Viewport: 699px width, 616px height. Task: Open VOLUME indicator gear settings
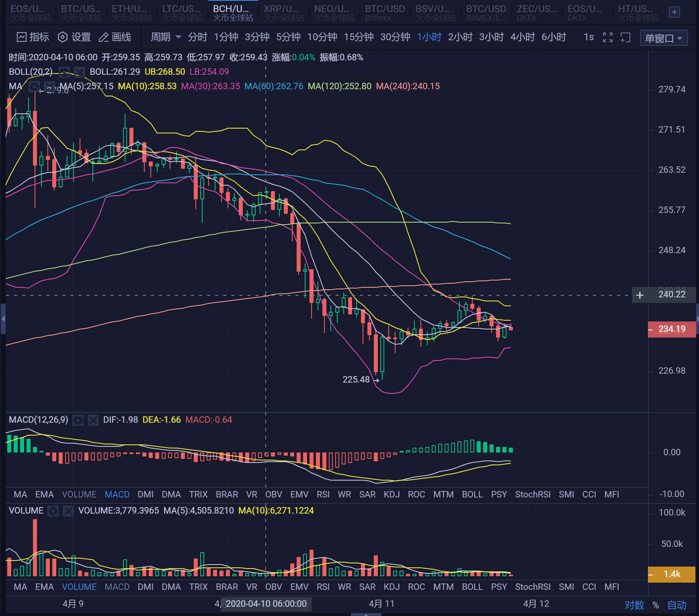(x=53, y=511)
